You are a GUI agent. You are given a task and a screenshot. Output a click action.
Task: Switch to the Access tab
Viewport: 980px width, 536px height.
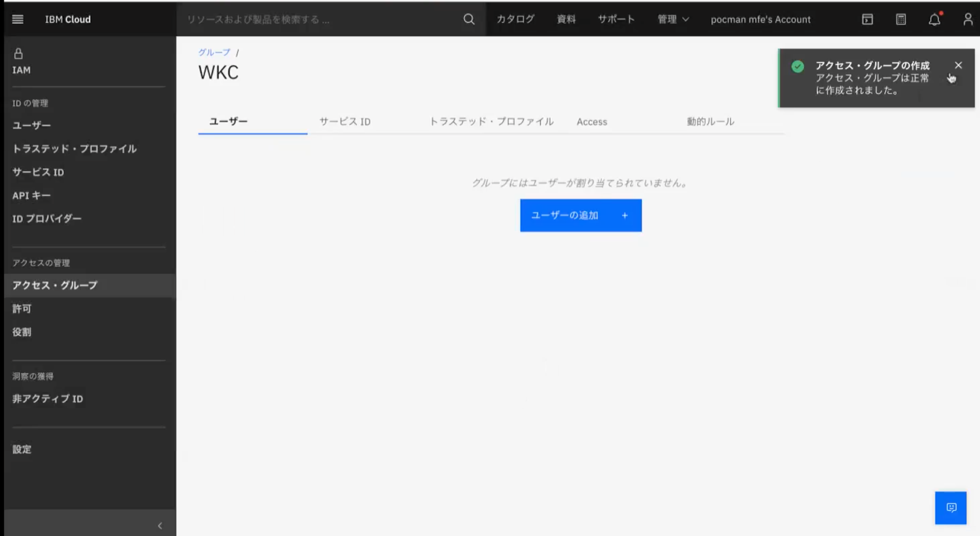click(x=591, y=122)
